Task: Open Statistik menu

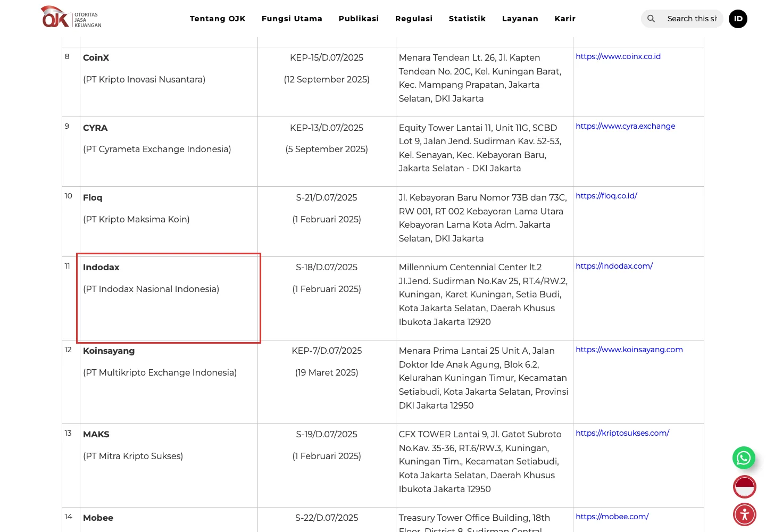Action: point(468,19)
